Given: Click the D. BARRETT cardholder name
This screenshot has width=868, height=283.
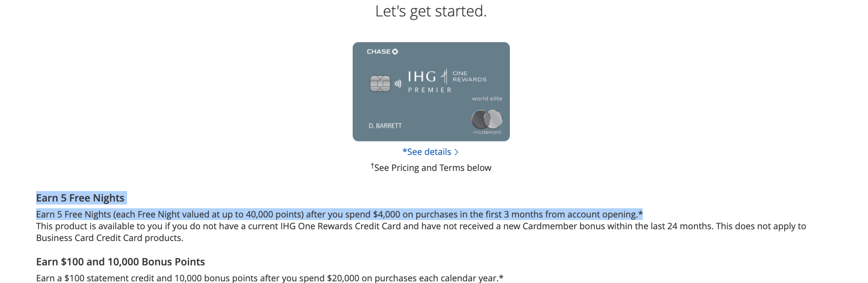Looking at the screenshot, I should [385, 126].
